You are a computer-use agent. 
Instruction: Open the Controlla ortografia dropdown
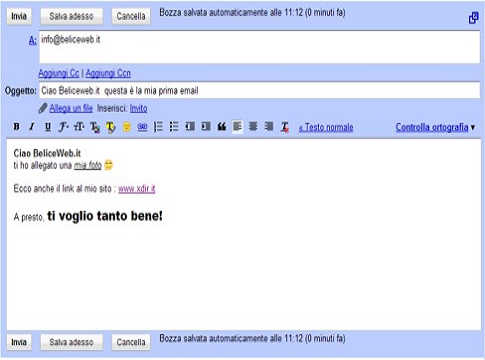(435, 127)
